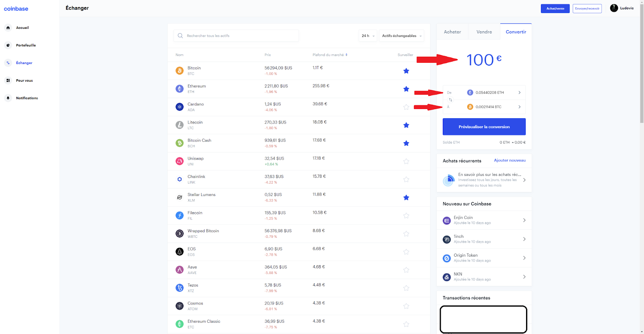Go to Accueil menu label
Screen dimensions: 644x334
(23, 28)
